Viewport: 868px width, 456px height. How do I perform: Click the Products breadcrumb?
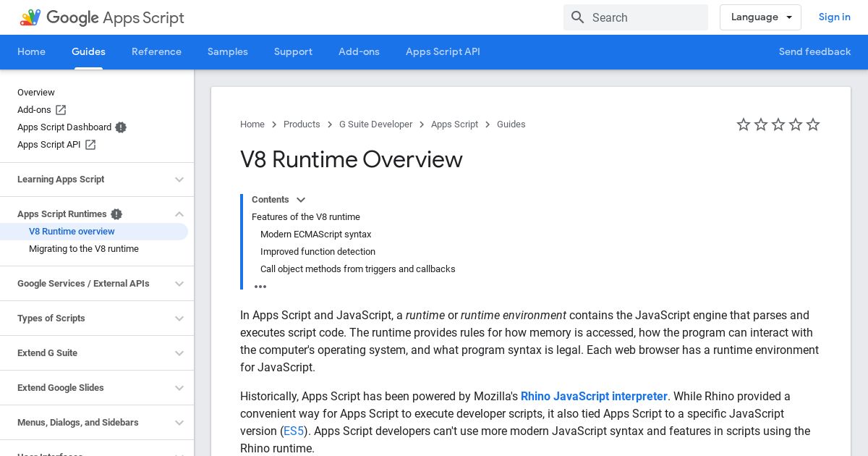[x=302, y=124]
